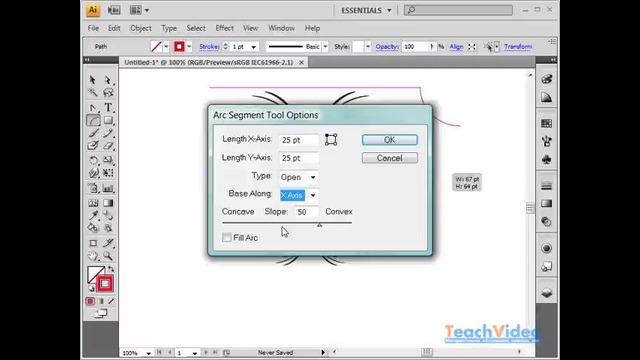Screen dimensions: 640x360
Task: Select the Free Transform tool
Action: point(108,173)
